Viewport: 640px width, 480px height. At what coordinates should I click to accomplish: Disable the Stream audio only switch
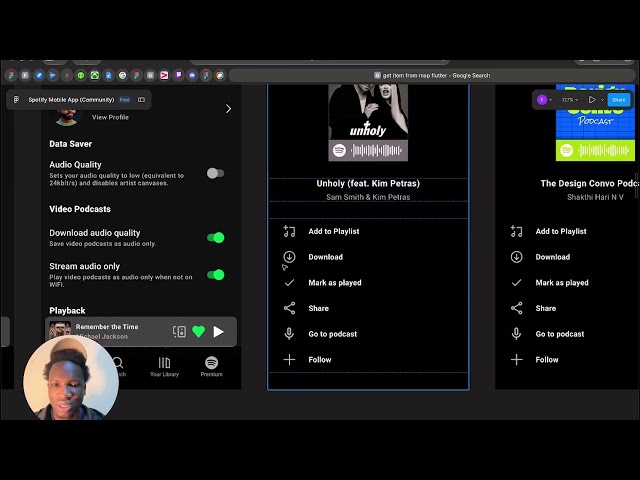216,275
